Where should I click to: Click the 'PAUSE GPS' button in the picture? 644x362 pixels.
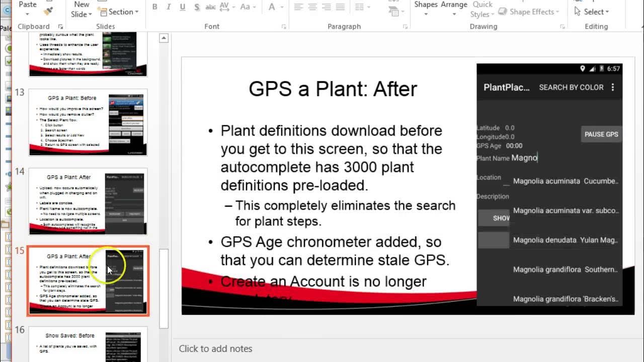click(x=601, y=134)
